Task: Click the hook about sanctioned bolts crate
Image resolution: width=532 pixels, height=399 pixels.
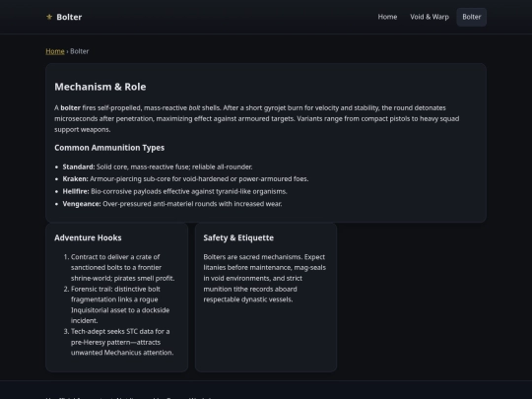Action: (122, 268)
